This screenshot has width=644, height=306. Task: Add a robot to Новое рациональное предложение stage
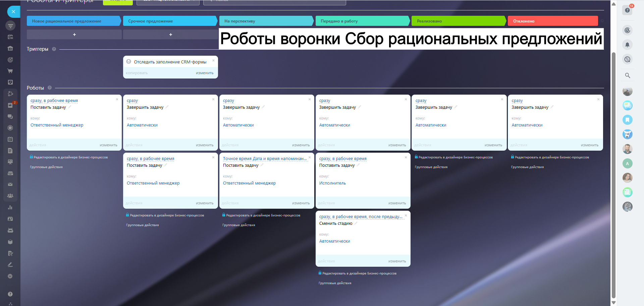[74, 35]
